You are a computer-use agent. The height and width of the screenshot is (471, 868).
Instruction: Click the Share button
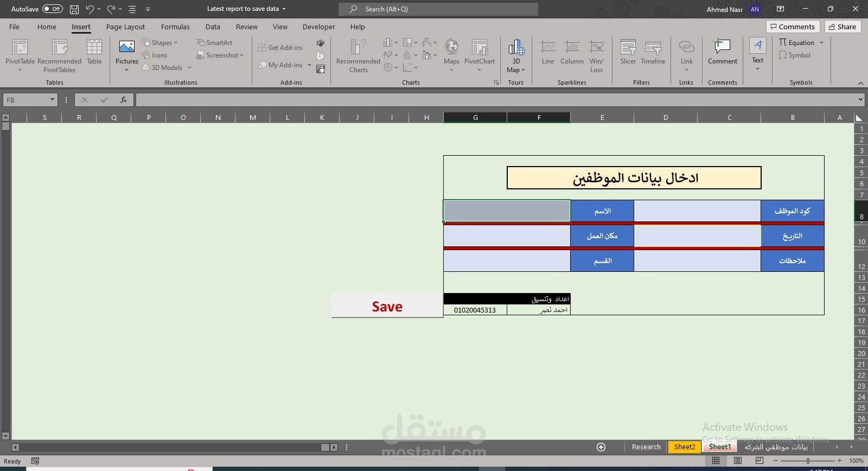point(843,27)
